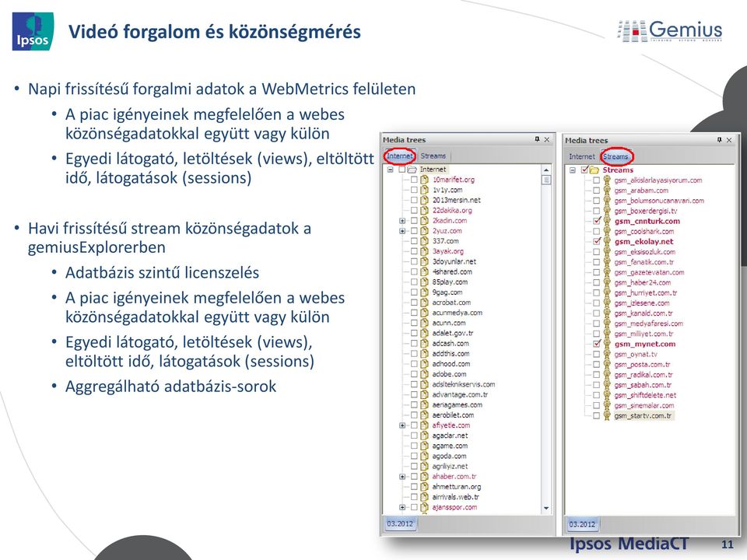
Task: Click stream icon beside gsm_sabah.com.tr
Action: coord(607,385)
